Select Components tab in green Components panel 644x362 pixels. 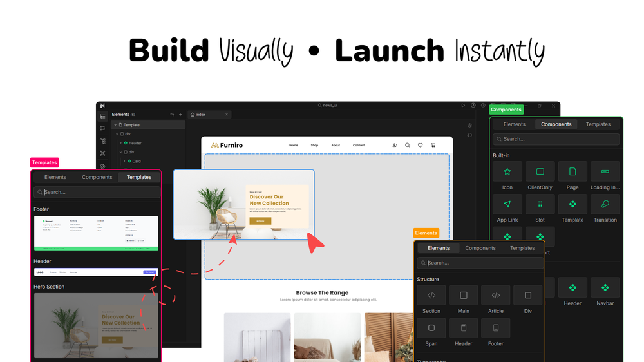pos(556,124)
